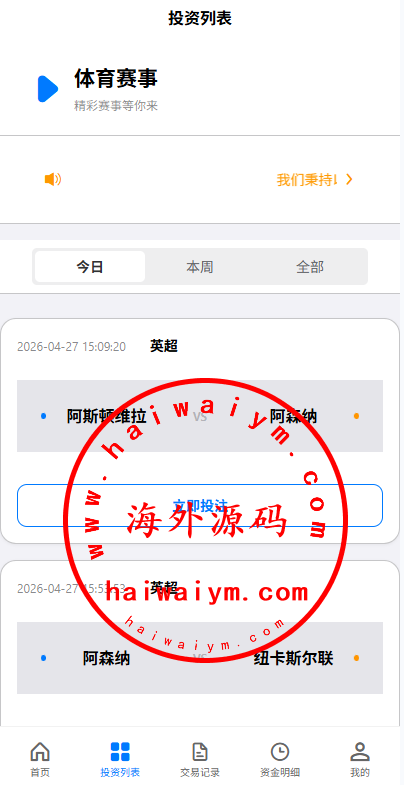The width and height of the screenshot is (404, 785).
Task: Select team 阿斯顿维拉 in first match
Action: [107, 416]
